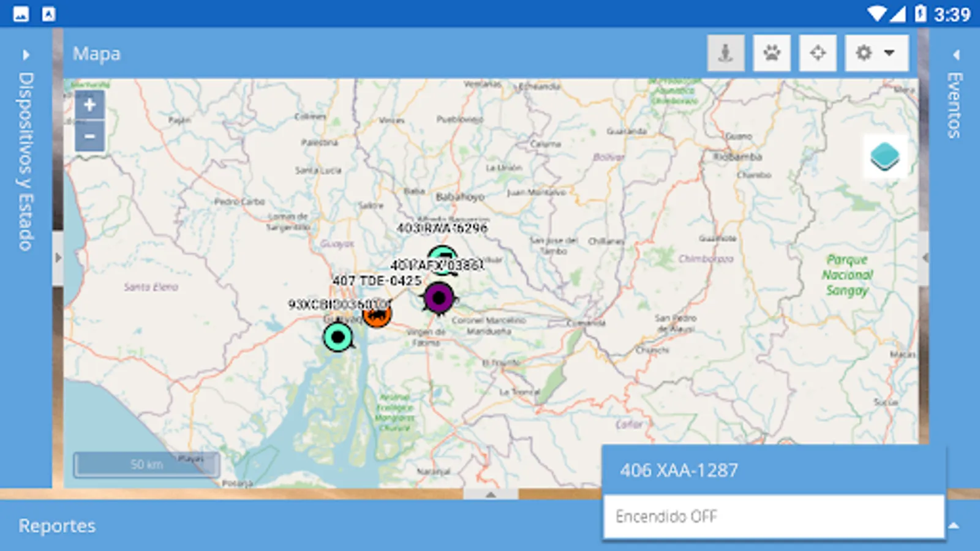Click the 50 km scale bar
The height and width of the screenshot is (551, 980).
146,465
